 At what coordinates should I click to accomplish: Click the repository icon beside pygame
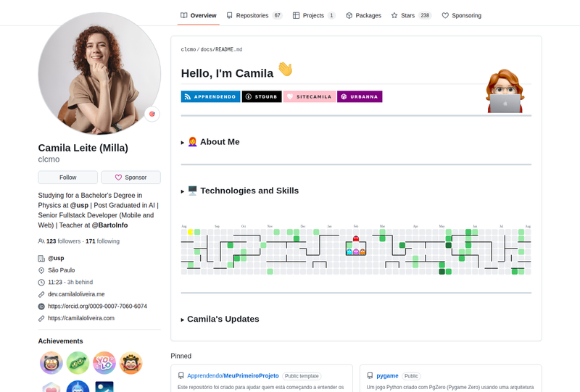(370, 376)
